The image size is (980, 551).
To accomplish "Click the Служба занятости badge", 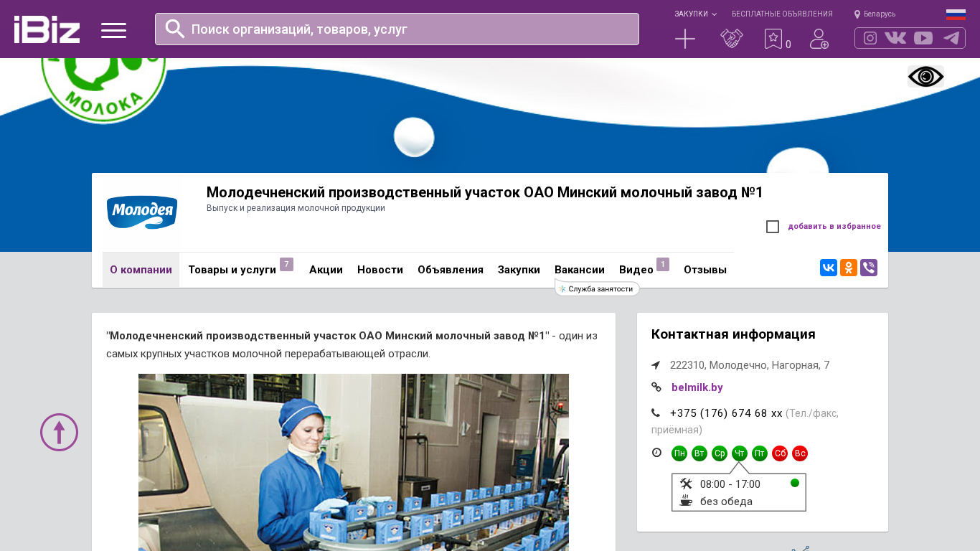I will click(x=598, y=288).
